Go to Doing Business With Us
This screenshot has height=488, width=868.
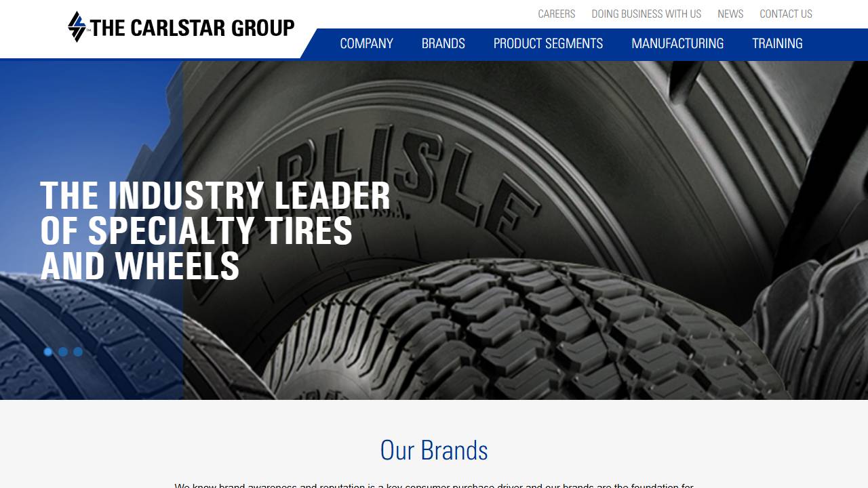(x=646, y=14)
